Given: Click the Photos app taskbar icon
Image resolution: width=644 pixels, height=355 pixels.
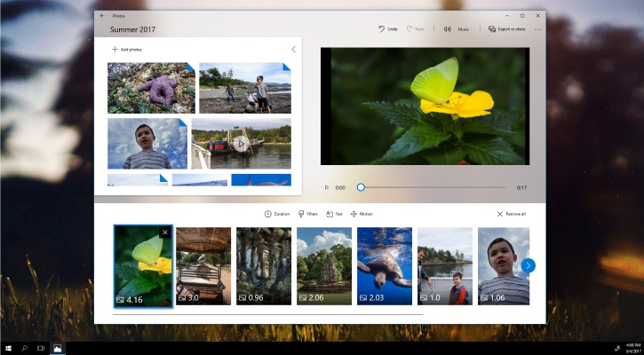Looking at the screenshot, I should click(58, 349).
